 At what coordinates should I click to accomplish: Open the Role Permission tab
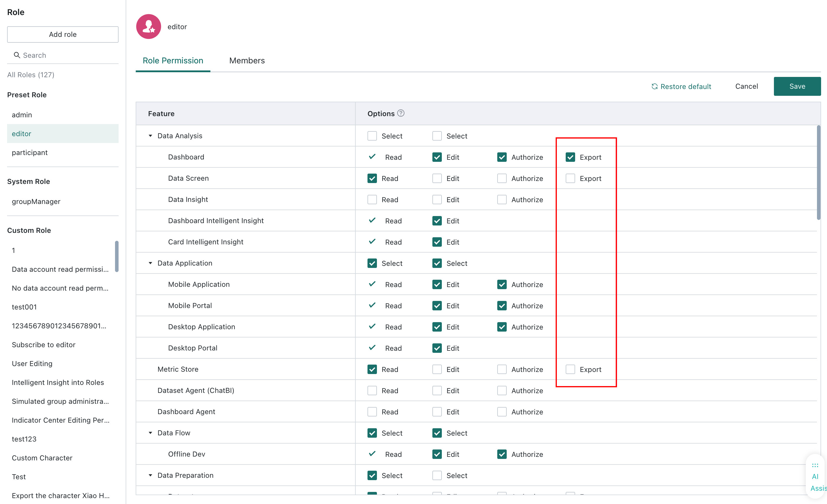[x=173, y=61]
